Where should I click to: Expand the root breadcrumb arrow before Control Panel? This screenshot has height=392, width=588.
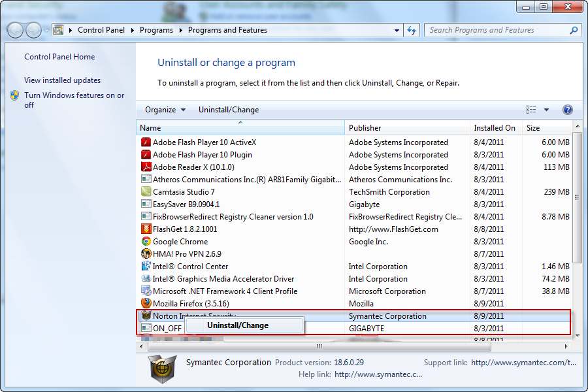coord(70,30)
